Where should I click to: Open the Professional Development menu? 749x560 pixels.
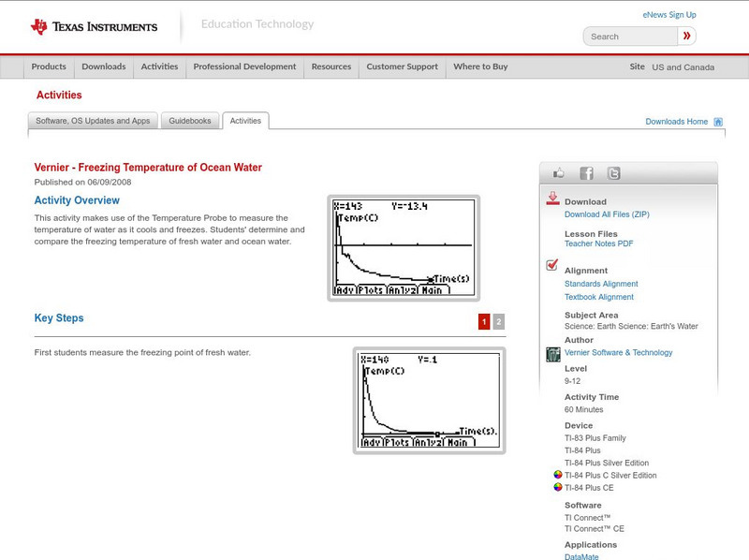click(x=244, y=67)
